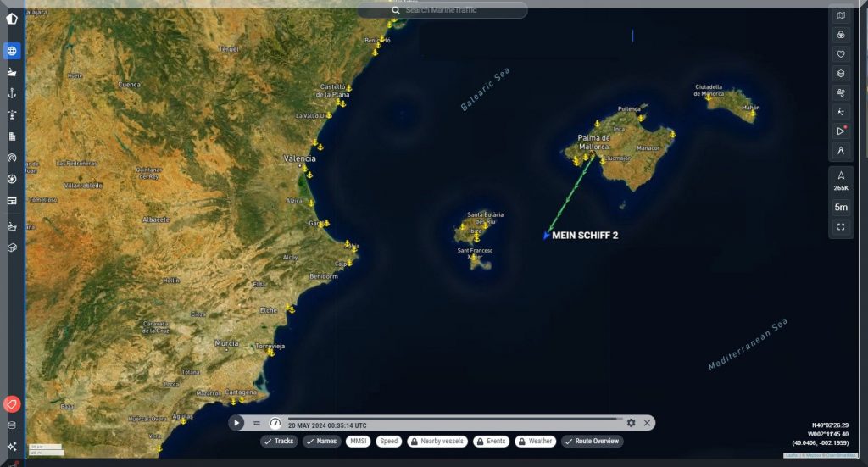Open the map layers stack icon
This screenshot has width=868, height=467.
840,74
